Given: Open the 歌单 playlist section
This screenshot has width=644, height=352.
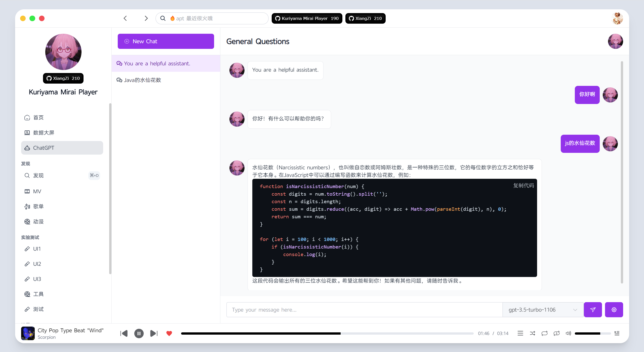Looking at the screenshot, I should (38, 206).
